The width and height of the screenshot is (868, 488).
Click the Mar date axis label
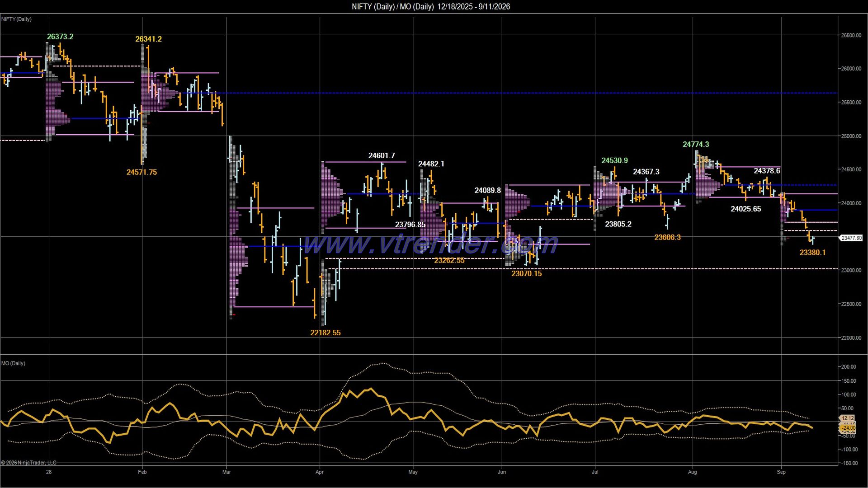click(x=226, y=472)
